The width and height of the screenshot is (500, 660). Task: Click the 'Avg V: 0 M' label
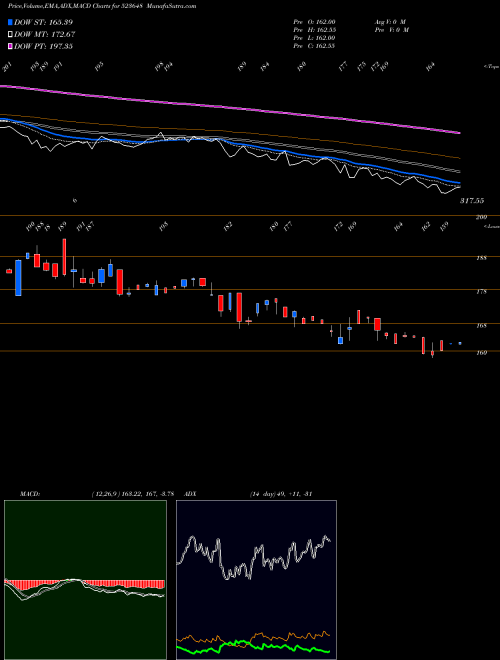390,22
